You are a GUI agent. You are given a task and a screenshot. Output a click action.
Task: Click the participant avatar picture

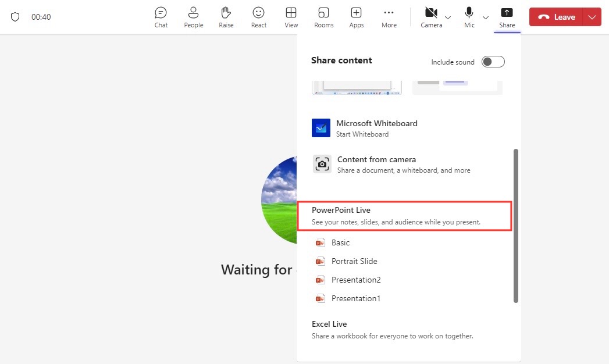tap(279, 200)
